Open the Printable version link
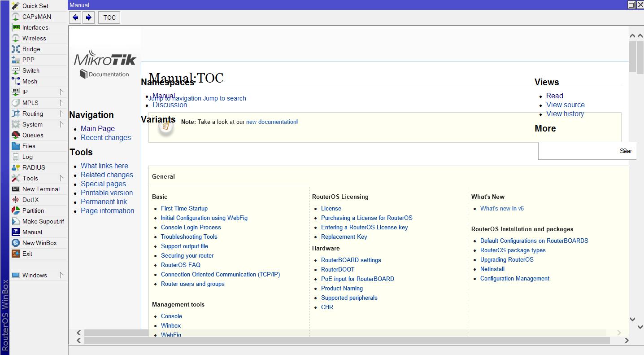The width and height of the screenshot is (644, 355). pos(107,193)
